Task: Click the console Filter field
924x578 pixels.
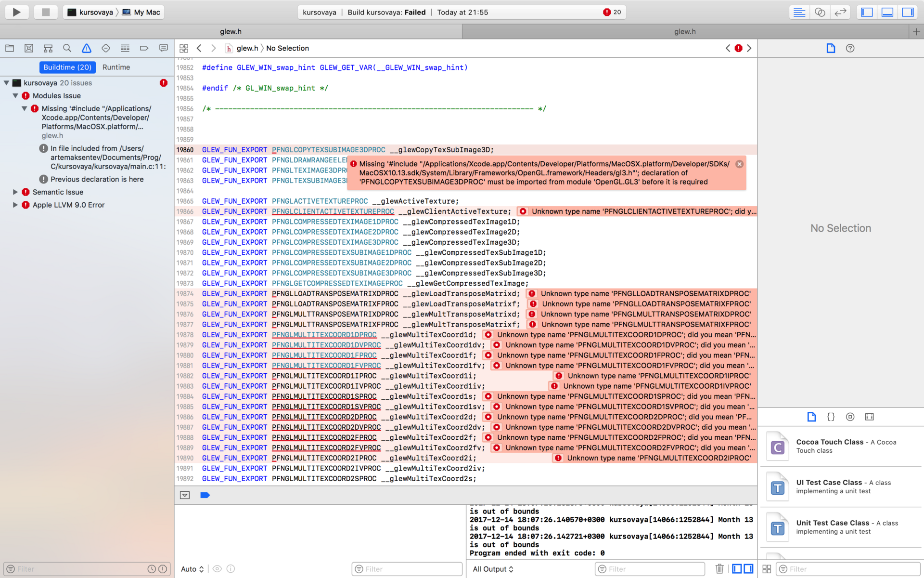Action: pos(650,569)
